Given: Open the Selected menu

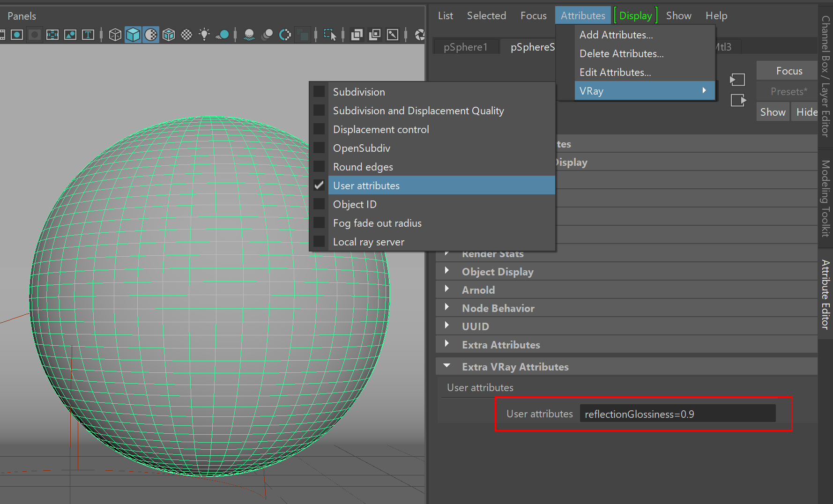Looking at the screenshot, I should 486,15.
